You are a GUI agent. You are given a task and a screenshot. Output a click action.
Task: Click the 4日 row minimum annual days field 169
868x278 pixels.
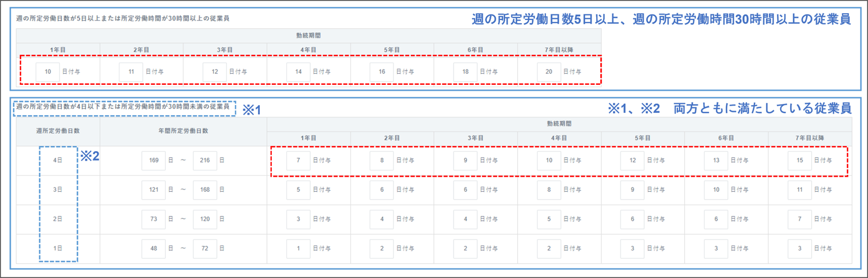154,161
